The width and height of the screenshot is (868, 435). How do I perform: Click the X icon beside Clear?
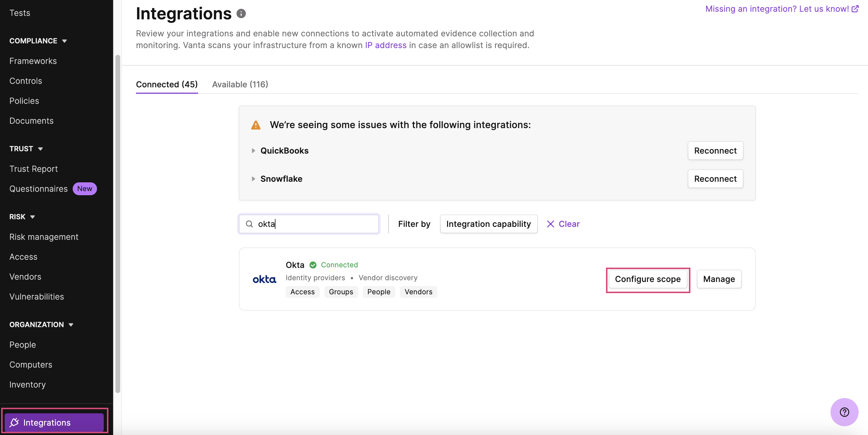coord(550,224)
